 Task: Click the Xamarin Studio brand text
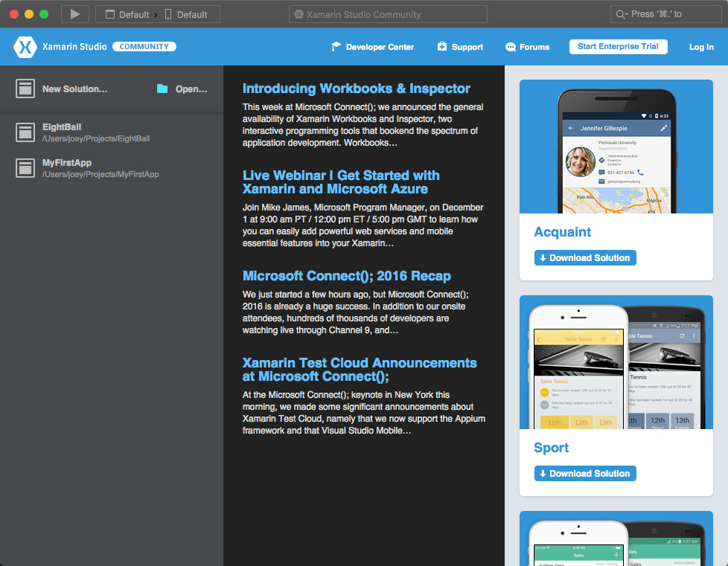(x=74, y=46)
